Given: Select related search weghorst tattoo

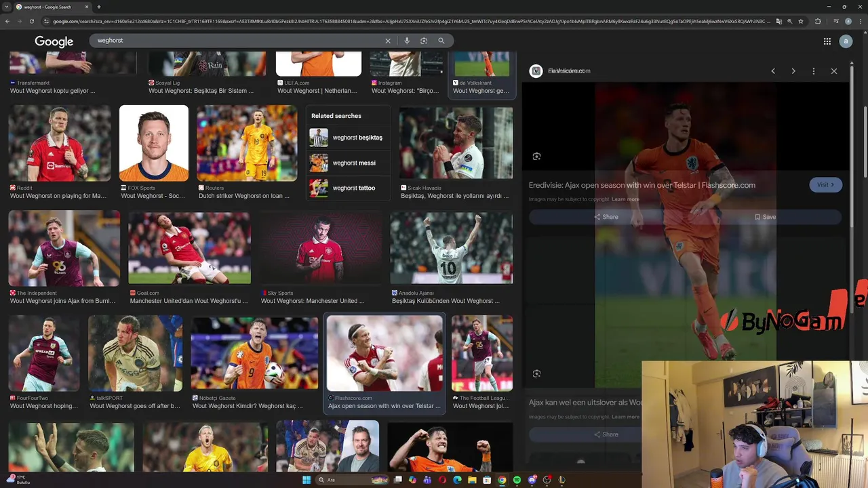Looking at the screenshot, I should 349,188.
